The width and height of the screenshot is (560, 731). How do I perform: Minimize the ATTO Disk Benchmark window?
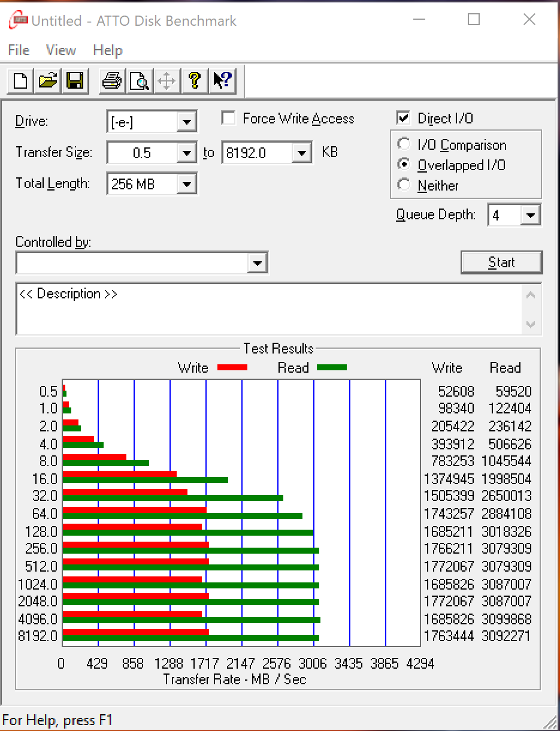[419, 20]
